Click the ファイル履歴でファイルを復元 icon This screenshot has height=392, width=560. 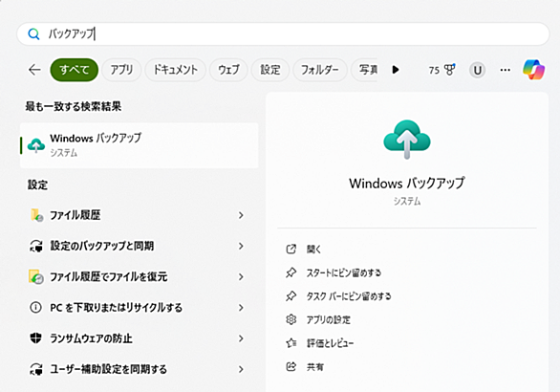(36, 276)
